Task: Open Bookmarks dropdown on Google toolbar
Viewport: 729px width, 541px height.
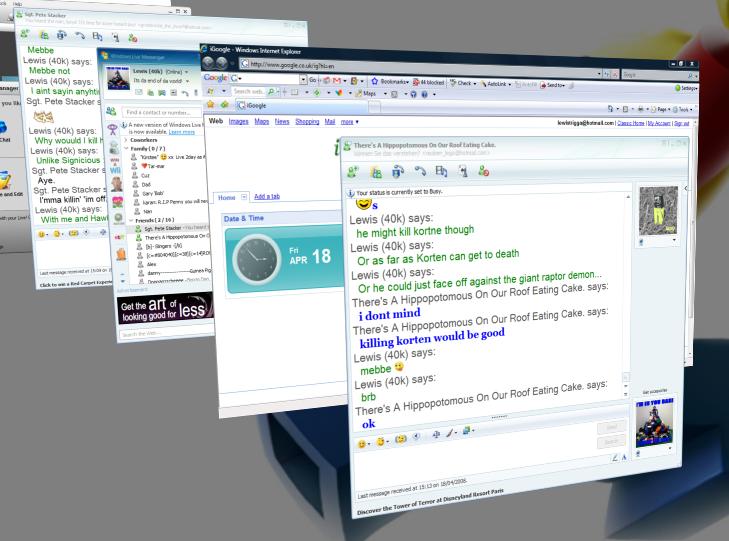Action: pos(389,82)
